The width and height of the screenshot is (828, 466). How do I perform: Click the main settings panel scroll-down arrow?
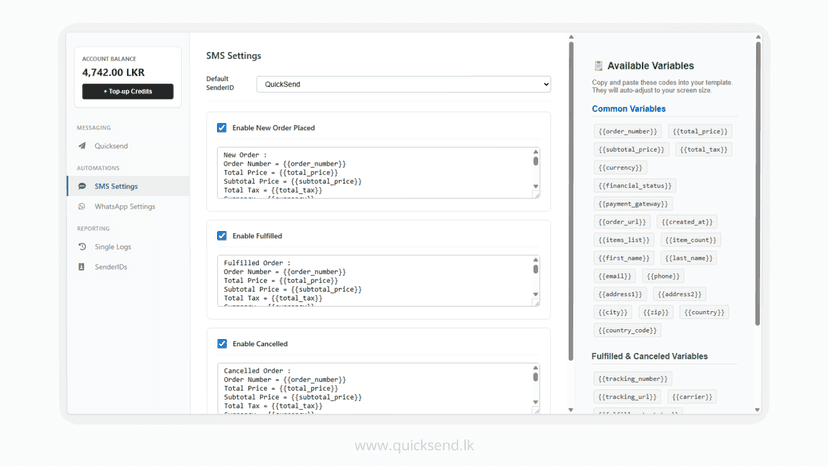pos(571,409)
